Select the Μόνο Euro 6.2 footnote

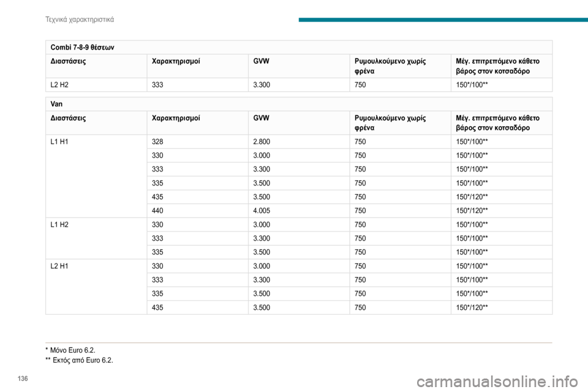[70, 350]
